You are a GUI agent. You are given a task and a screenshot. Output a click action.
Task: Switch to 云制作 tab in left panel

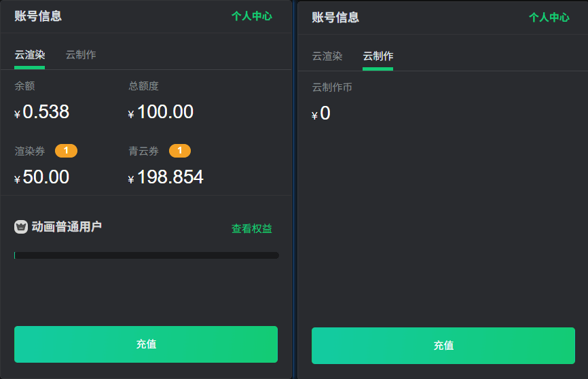[81, 55]
